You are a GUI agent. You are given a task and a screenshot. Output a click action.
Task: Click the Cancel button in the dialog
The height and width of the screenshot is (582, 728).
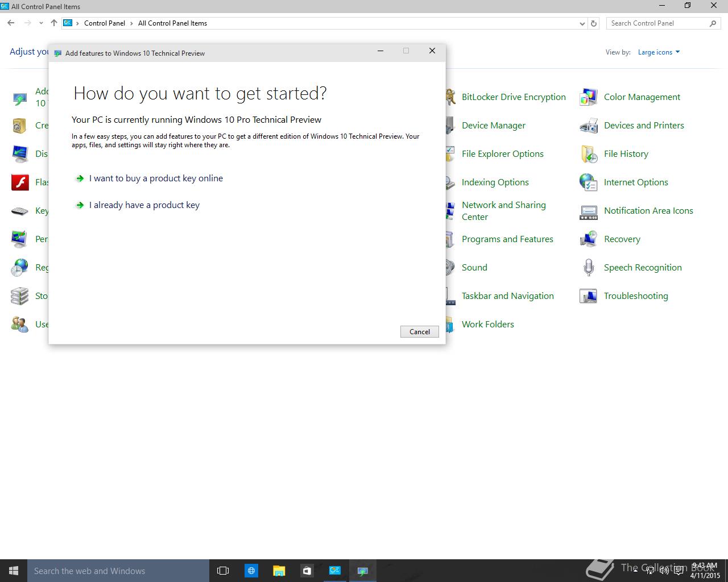(420, 332)
